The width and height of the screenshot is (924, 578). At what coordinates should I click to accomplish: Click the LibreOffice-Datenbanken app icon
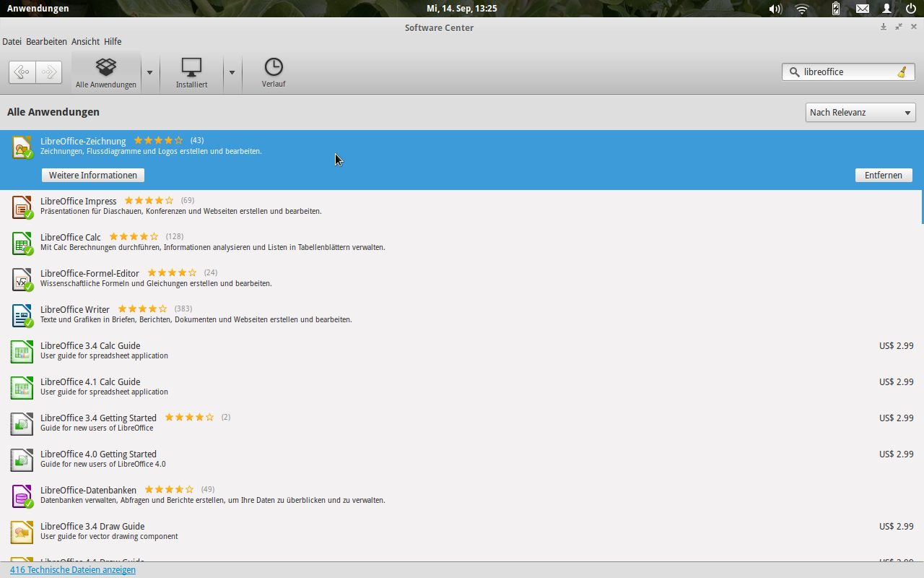click(22, 496)
